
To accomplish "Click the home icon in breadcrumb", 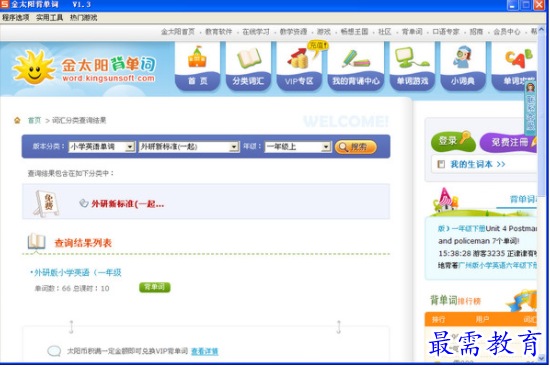I will (17, 120).
